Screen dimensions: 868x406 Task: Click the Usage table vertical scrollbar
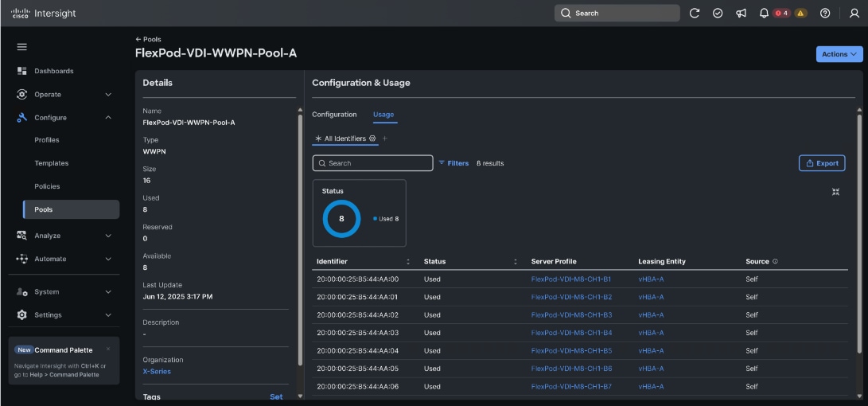[x=859, y=232]
